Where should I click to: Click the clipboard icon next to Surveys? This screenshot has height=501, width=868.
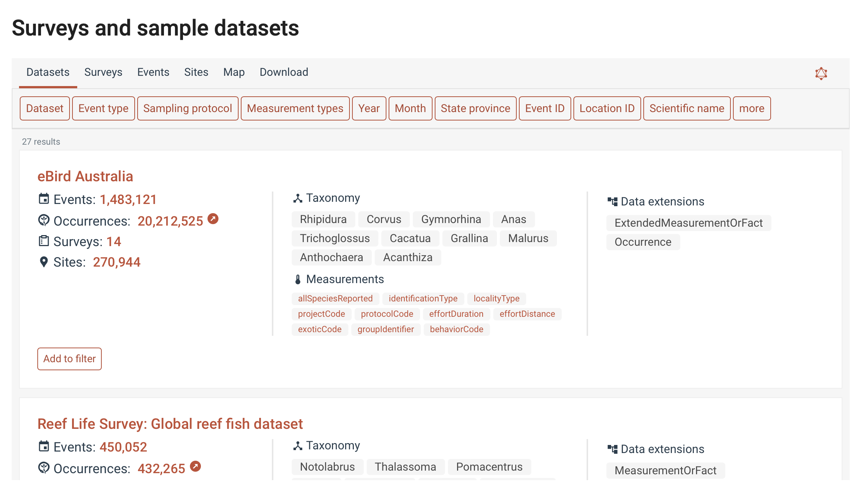(44, 241)
